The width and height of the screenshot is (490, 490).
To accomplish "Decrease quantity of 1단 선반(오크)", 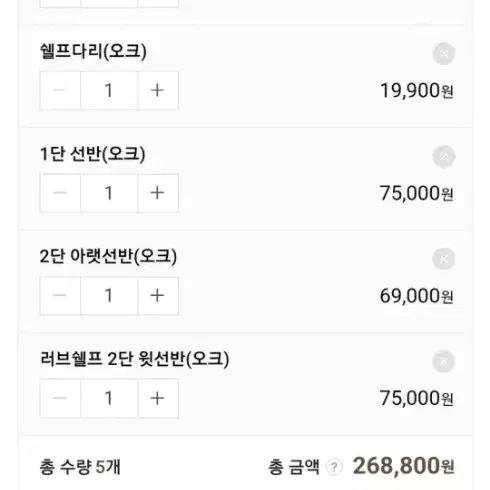I will (60, 193).
